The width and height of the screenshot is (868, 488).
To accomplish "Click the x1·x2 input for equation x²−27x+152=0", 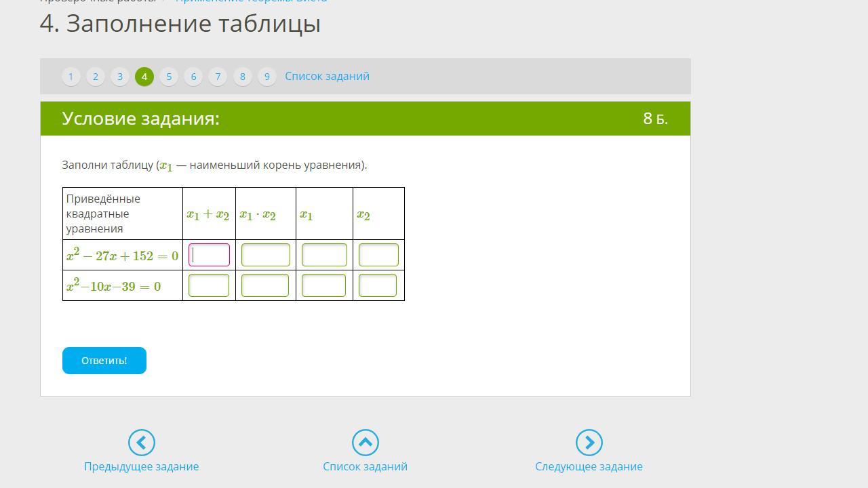I will 265,255.
